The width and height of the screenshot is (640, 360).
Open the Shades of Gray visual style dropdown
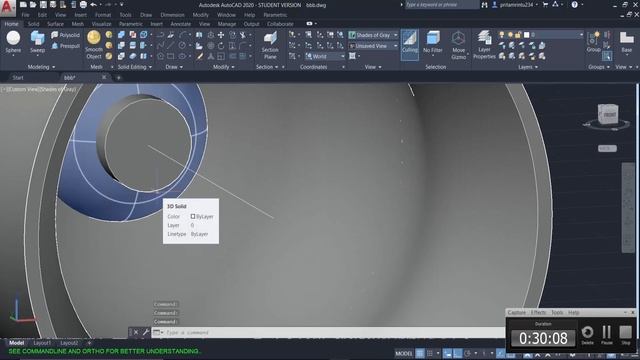(373, 35)
